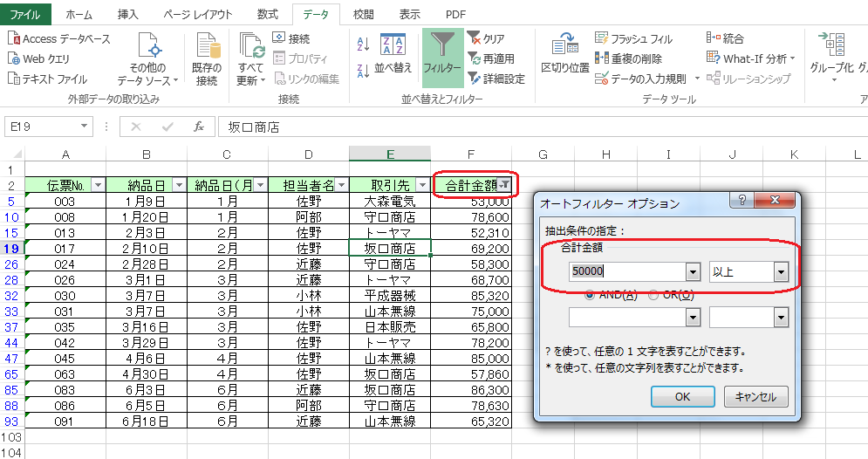The image size is (868, 459).
Task: Select the AND radio button
Action: tap(590, 295)
